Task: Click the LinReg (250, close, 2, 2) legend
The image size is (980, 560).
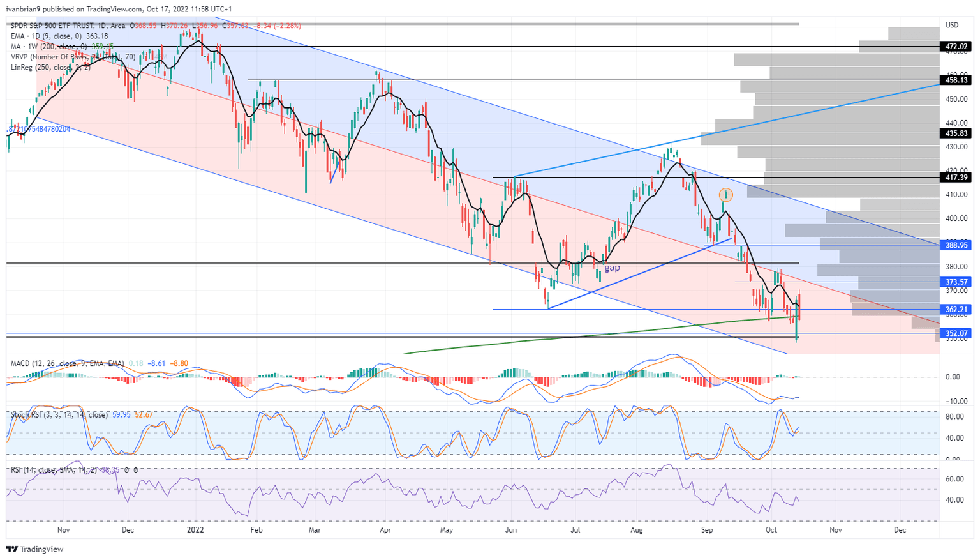Action: point(45,66)
